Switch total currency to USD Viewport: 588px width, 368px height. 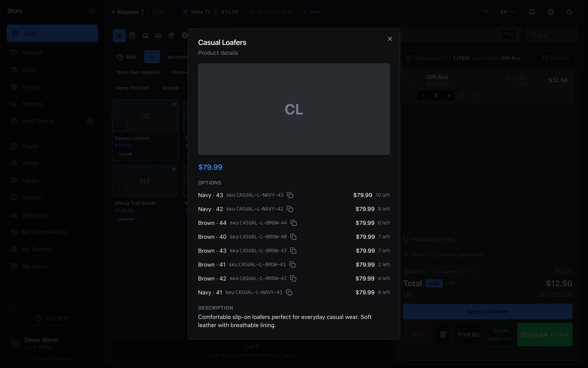(434, 283)
